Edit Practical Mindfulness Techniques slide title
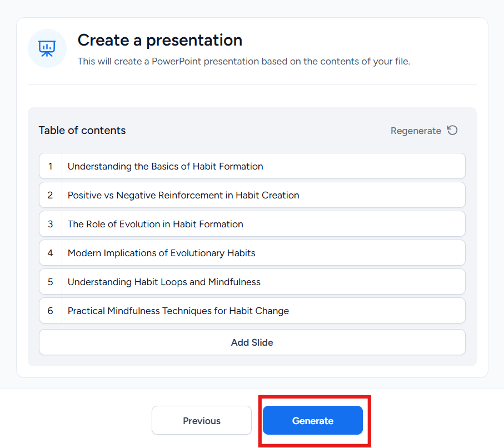 263,311
